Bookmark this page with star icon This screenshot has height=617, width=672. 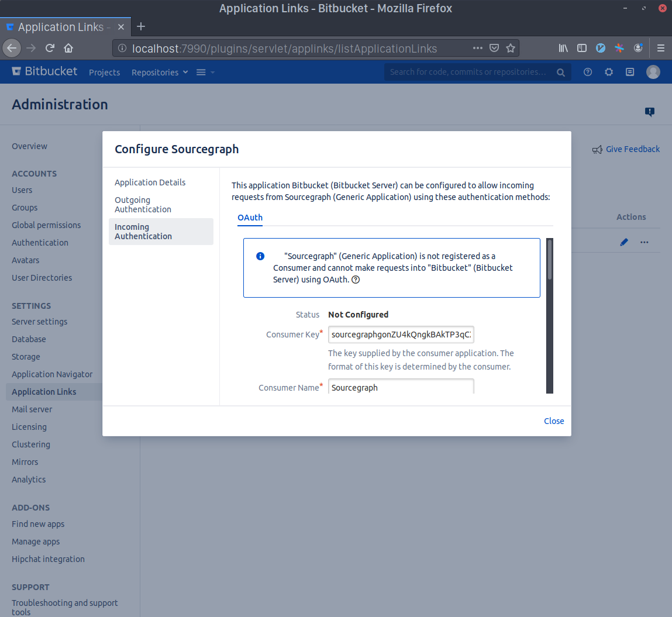511,48
